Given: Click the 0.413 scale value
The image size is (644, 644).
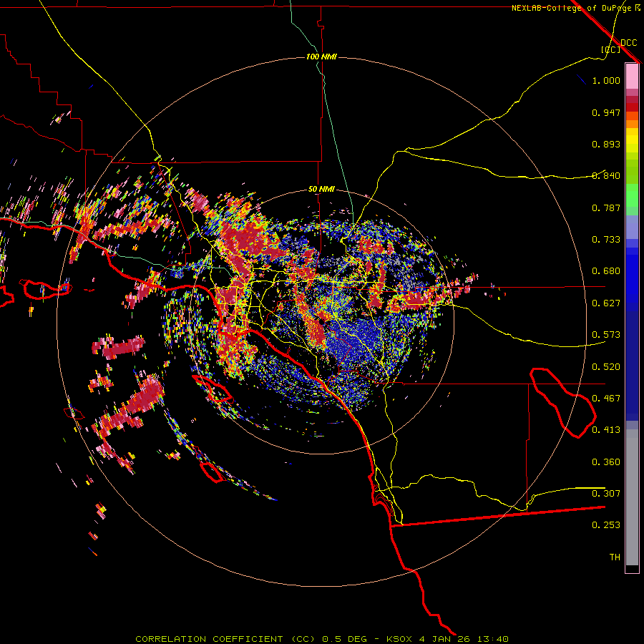Looking at the screenshot, I should (x=606, y=430).
